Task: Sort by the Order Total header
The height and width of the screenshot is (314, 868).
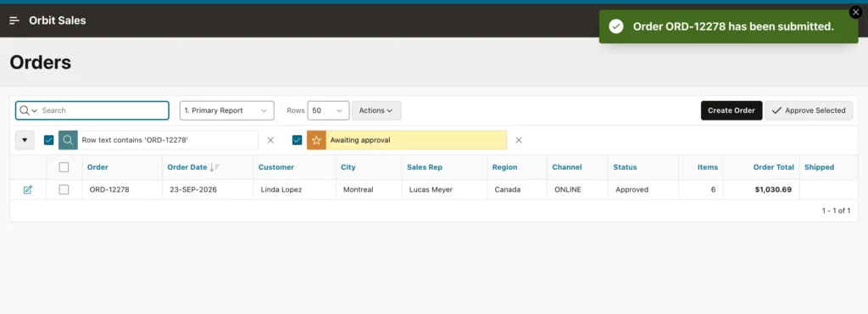Action: [x=773, y=167]
